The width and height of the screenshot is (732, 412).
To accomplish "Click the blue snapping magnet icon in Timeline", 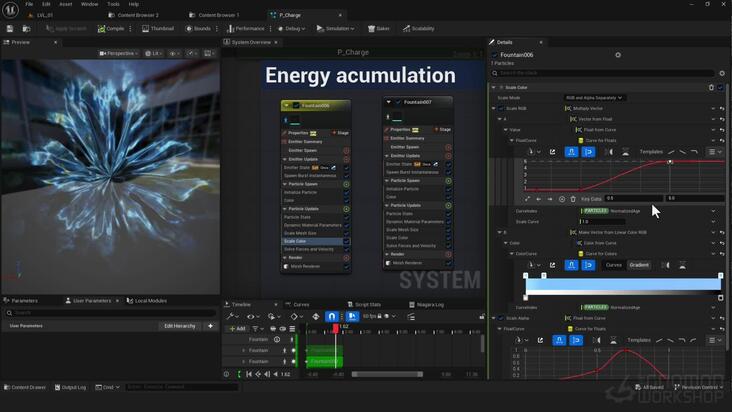I will 331,316.
